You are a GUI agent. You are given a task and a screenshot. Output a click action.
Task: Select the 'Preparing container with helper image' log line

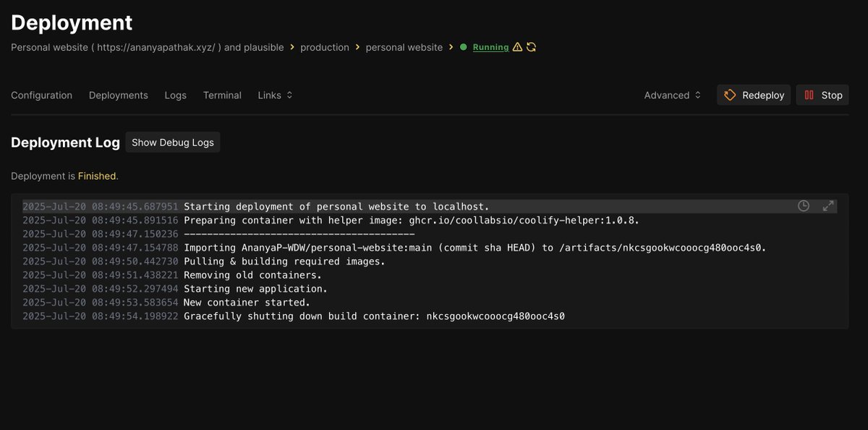tap(430, 220)
